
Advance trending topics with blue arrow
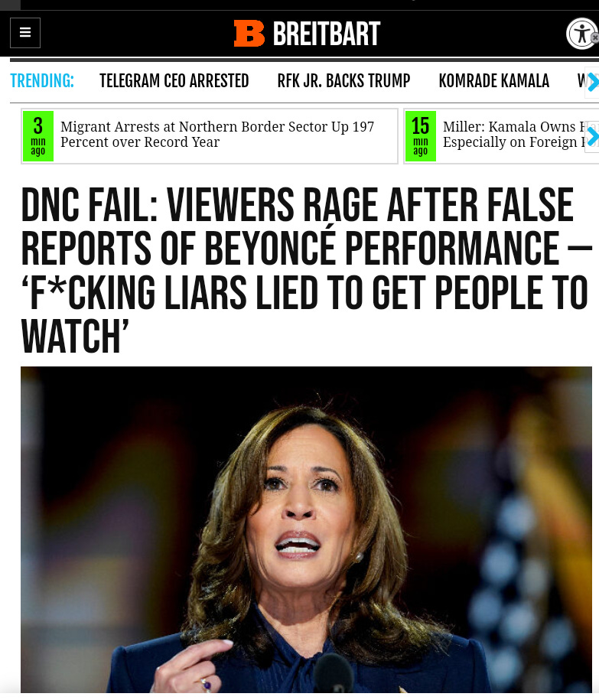point(592,82)
